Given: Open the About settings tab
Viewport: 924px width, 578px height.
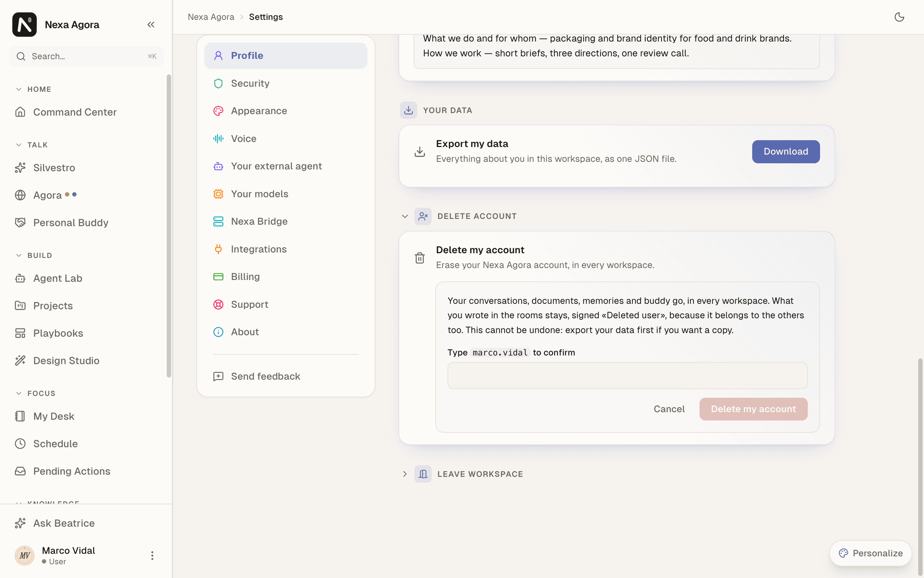Looking at the screenshot, I should tap(286, 332).
